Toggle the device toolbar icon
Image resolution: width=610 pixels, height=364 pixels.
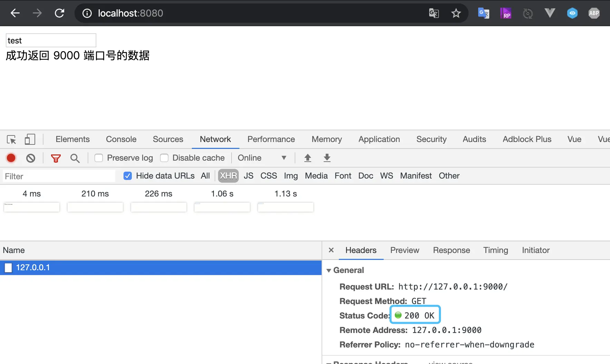tap(30, 139)
